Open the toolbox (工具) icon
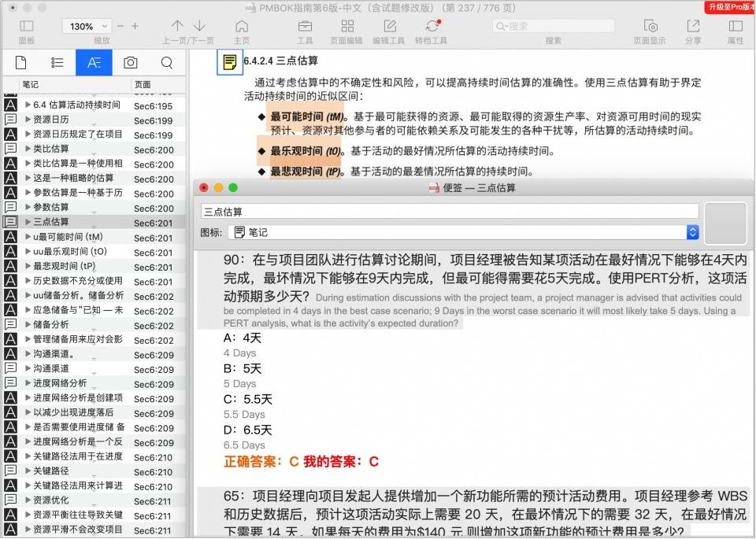 point(305,26)
